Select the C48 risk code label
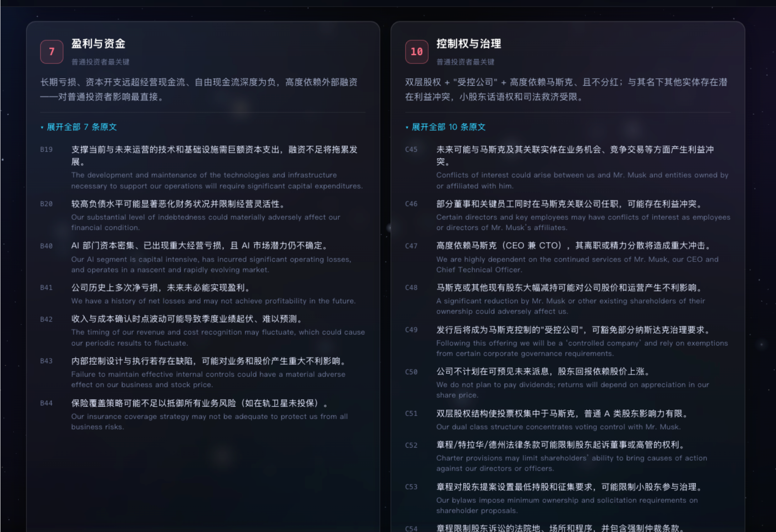This screenshot has height=532, width=776. coord(411,288)
